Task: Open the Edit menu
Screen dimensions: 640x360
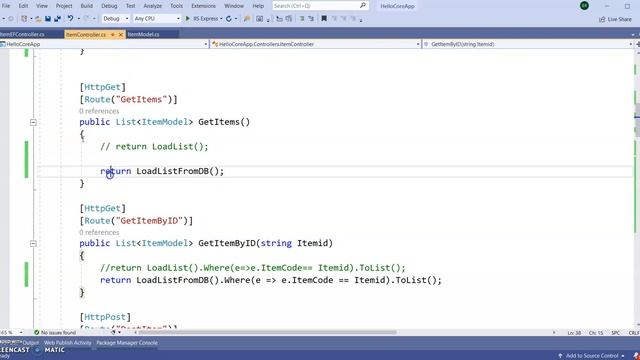Action: click(23, 6)
